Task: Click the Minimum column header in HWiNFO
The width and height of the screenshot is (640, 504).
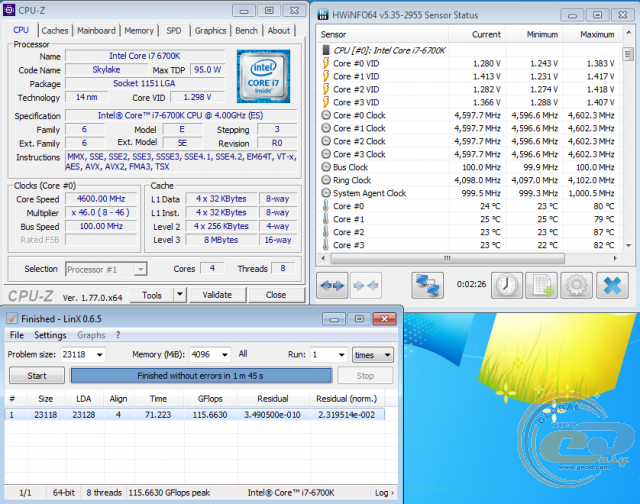Action: click(x=534, y=35)
